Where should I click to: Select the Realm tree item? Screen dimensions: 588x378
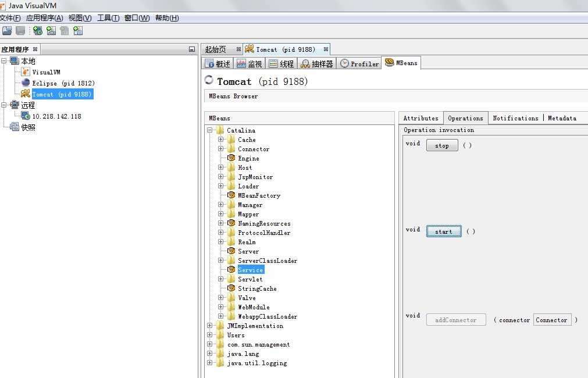[x=247, y=242]
